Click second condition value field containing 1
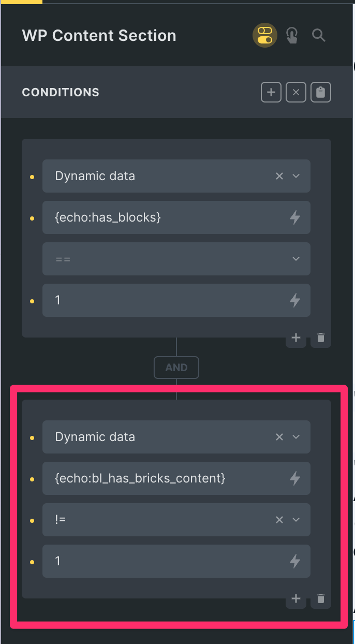355x644 pixels. click(x=176, y=561)
